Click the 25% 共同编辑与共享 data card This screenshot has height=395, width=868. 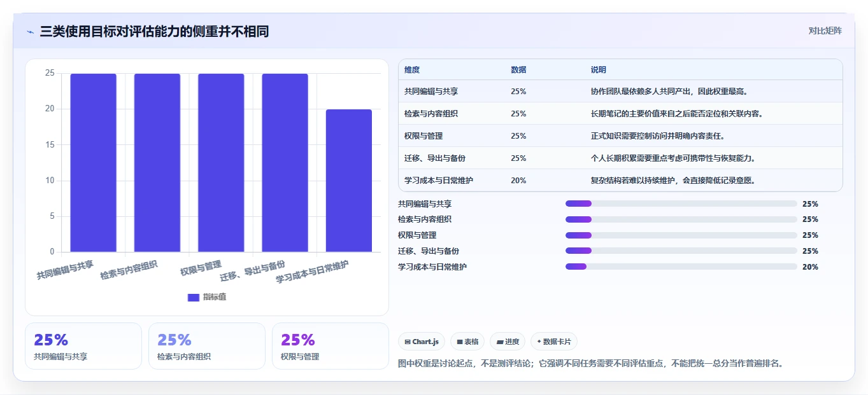83,346
